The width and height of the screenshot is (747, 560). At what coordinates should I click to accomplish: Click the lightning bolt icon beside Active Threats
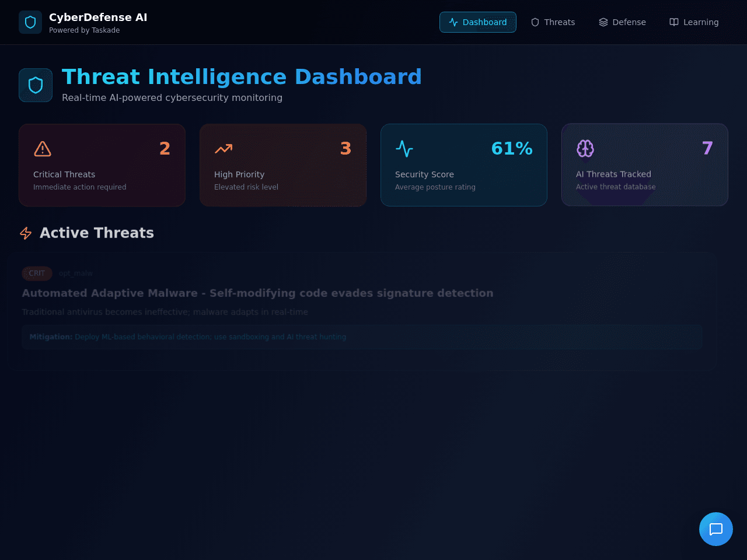point(26,233)
